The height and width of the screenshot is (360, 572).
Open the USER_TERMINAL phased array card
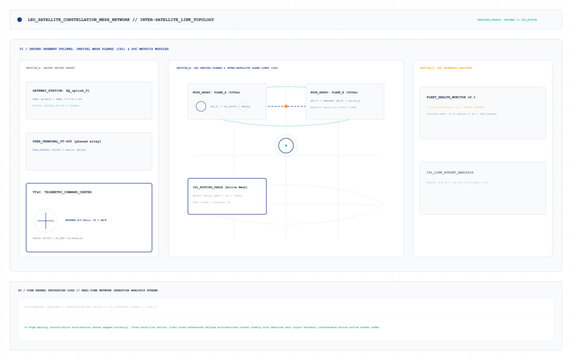[89, 151]
